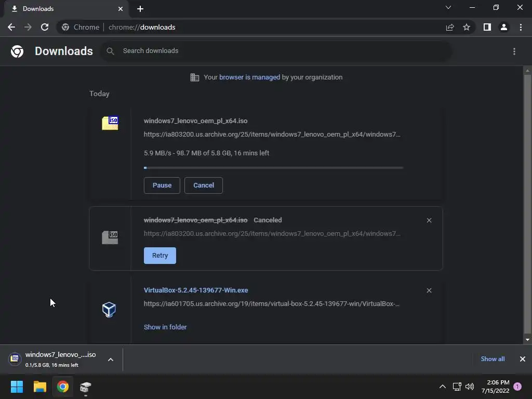
Task: Click the grayed ISO icon of canceled download
Action: [x=110, y=237]
